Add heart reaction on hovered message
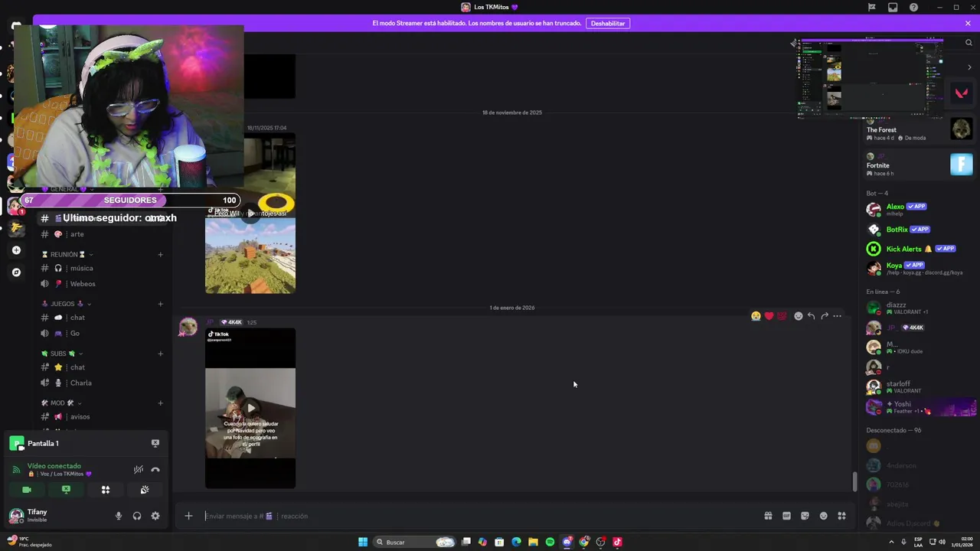Screen dimensions: 980x551 (769, 316)
